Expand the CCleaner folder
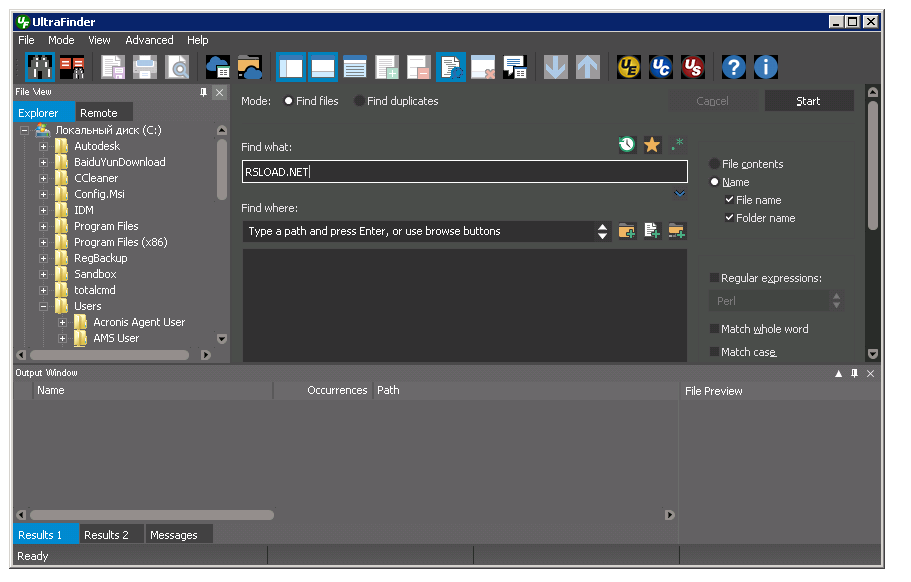Screen dimensions: 911x582 pos(44,178)
